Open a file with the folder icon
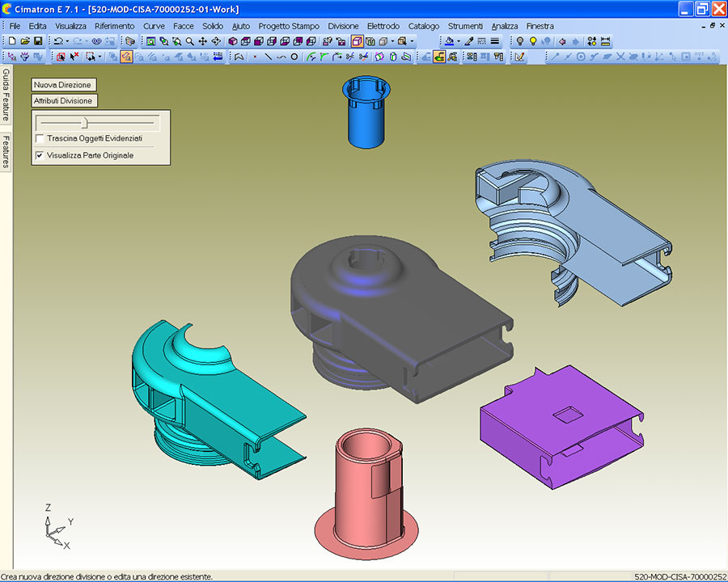Viewport: 728px width, 582px height. pyautogui.click(x=25, y=40)
